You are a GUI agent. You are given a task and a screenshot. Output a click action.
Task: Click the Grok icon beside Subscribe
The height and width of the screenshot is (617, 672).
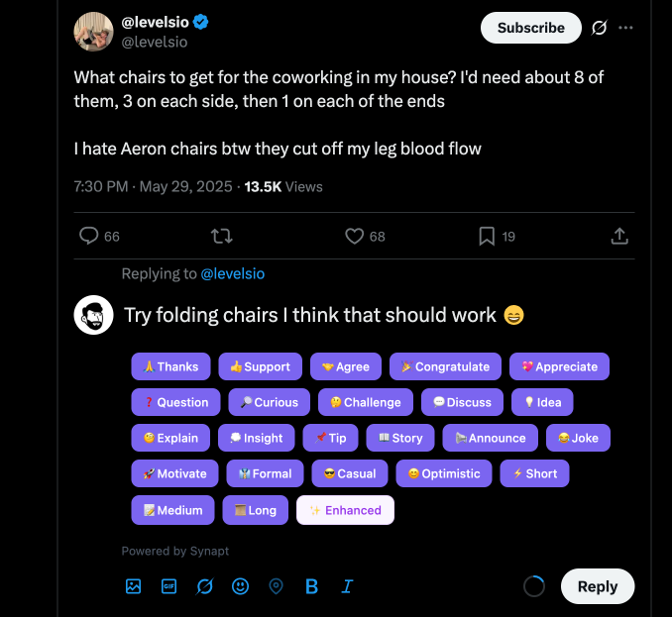point(599,28)
